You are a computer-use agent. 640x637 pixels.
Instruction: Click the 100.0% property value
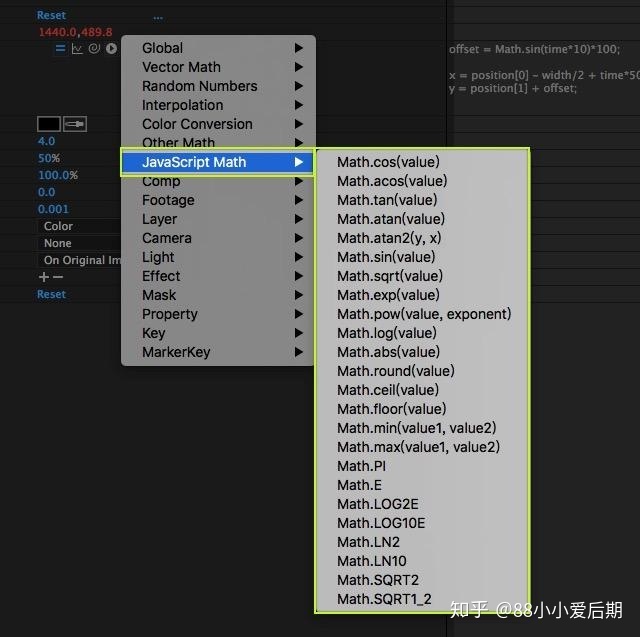[x=58, y=175]
